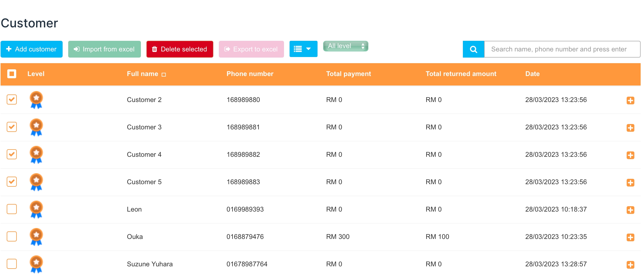Image resolution: width=644 pixels, height=275 pixels.
Task: Click the orange plus icon for Customer 2
Action: [x=630, y=100]
